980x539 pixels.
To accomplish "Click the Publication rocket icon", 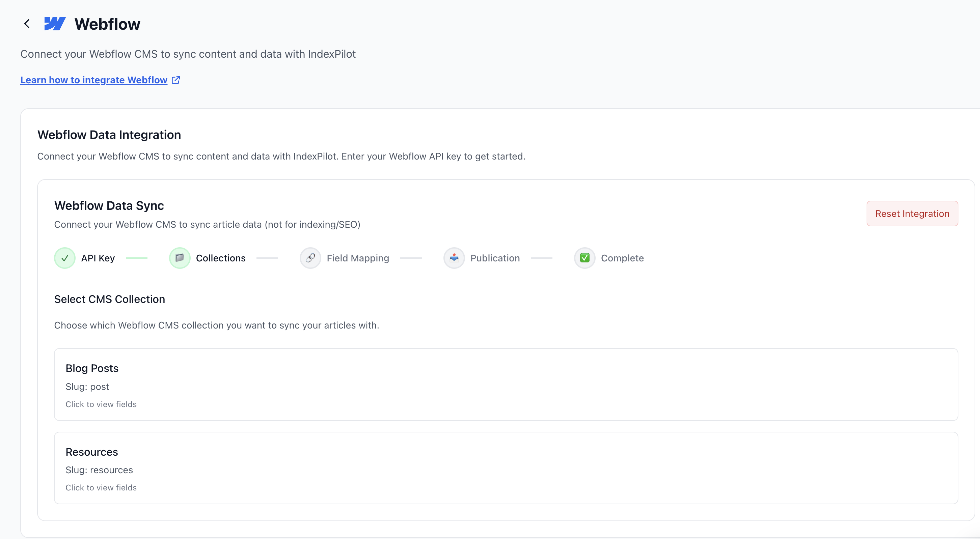I will click(454, 258).
